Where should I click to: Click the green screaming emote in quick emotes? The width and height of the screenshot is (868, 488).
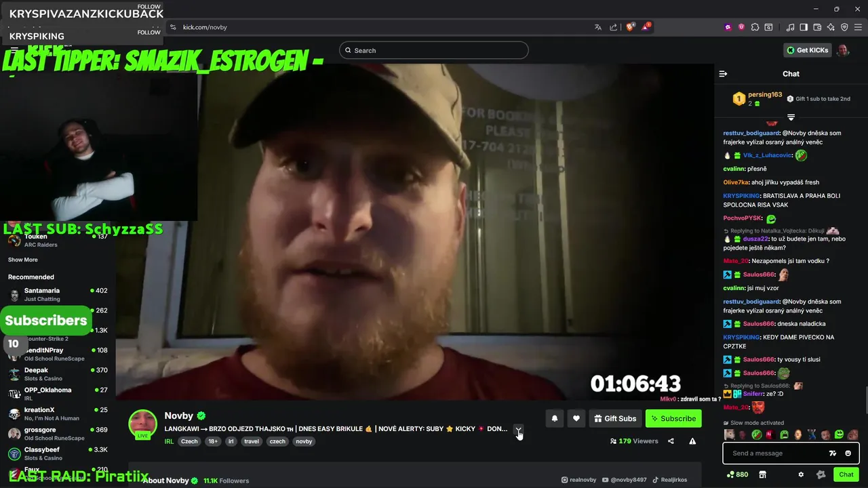(x=784, y=434)
